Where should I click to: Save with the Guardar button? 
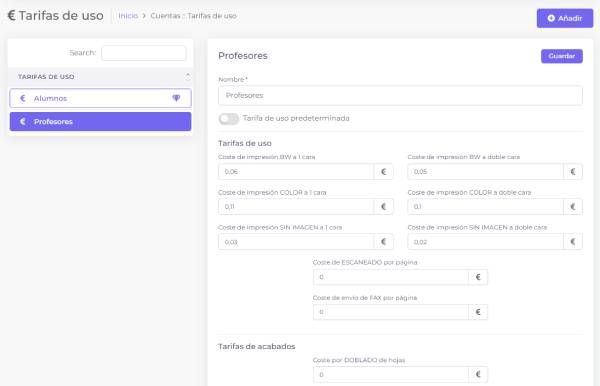click(562, 56)
